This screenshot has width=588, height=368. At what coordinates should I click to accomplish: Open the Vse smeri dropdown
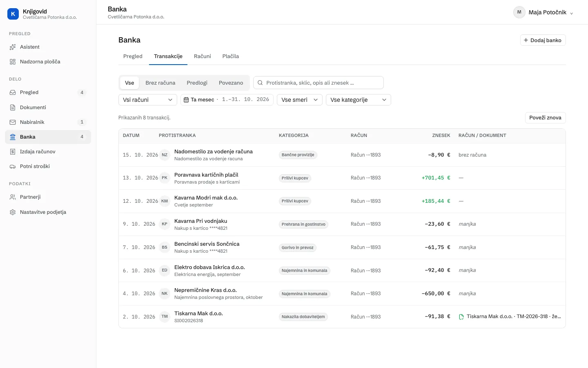(x=300, y=100)
